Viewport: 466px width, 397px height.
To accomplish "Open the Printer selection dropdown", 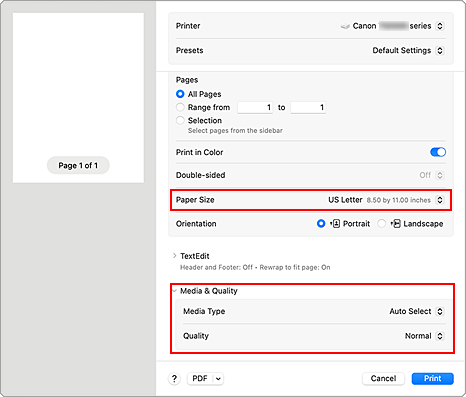I will [x=440, y=26].
